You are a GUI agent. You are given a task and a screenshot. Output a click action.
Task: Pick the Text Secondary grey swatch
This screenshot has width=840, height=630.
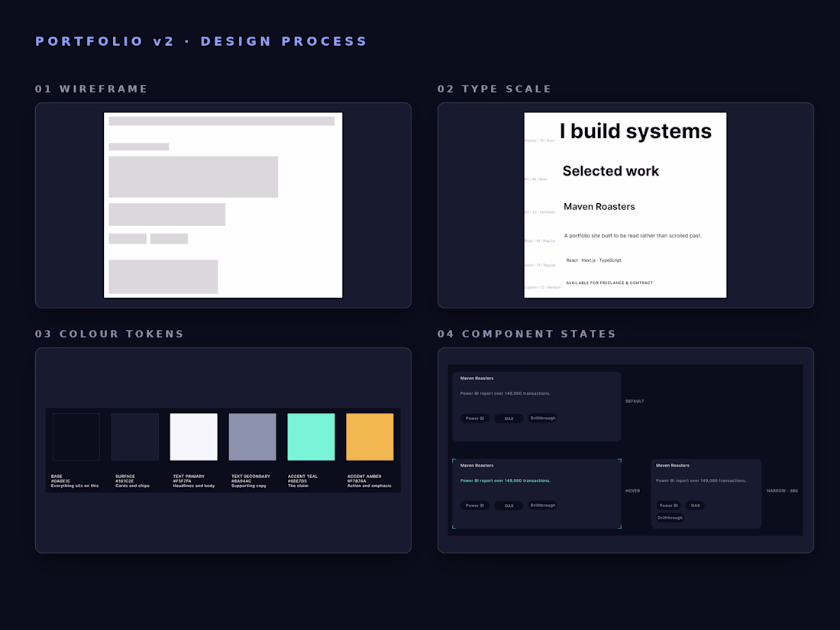click(x=252, y=437)
